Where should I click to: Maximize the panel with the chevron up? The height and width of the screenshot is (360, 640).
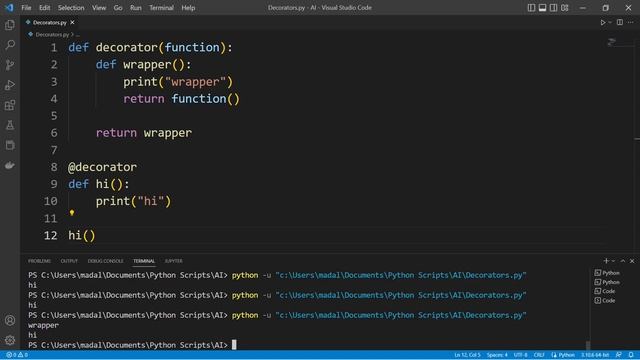[x=623, y=261]
